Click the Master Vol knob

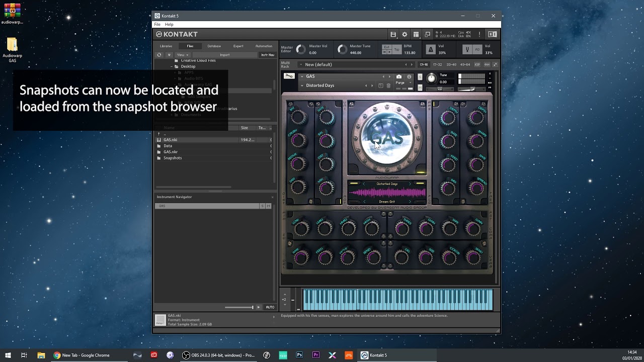point(301,49)
